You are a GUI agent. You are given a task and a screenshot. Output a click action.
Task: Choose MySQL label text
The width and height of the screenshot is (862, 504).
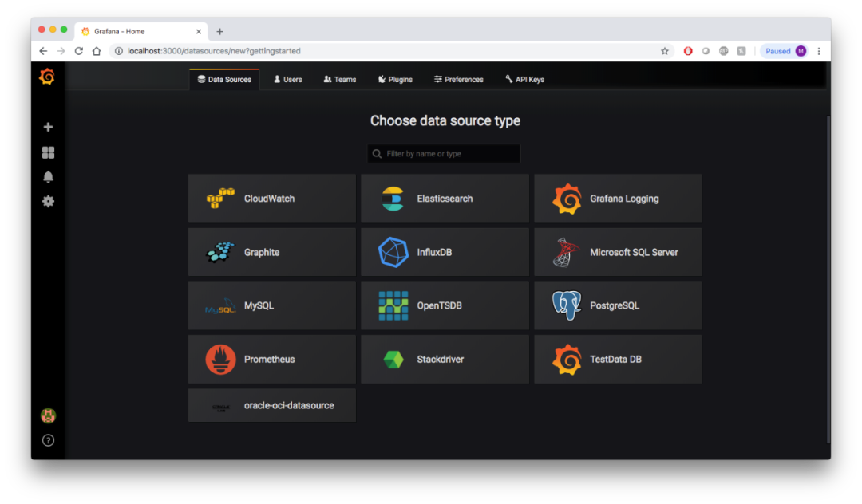point(259,305)
